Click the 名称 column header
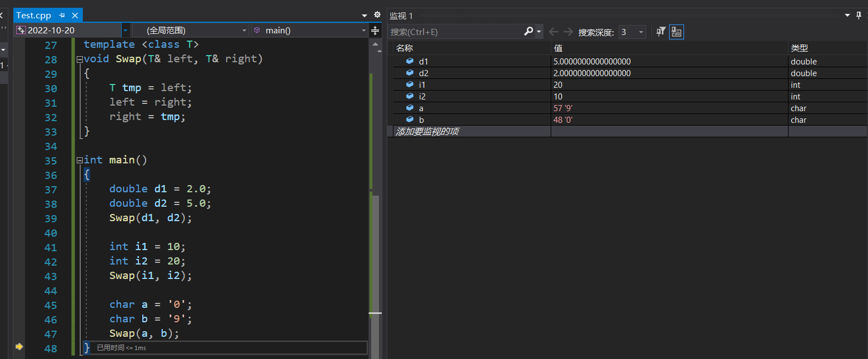868x359 pixels. coord(405,48)
